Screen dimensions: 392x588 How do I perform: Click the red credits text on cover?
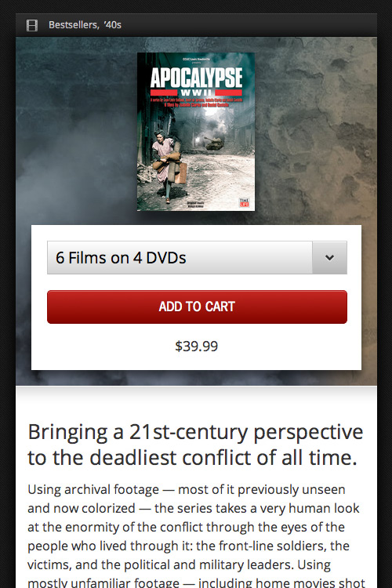click(196, 103)
